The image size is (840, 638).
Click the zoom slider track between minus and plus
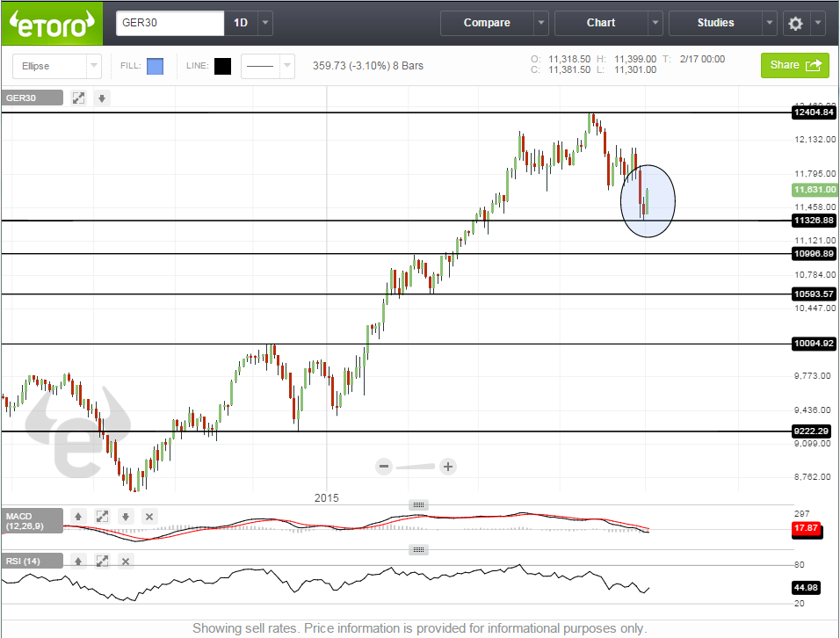pos(416,467)
